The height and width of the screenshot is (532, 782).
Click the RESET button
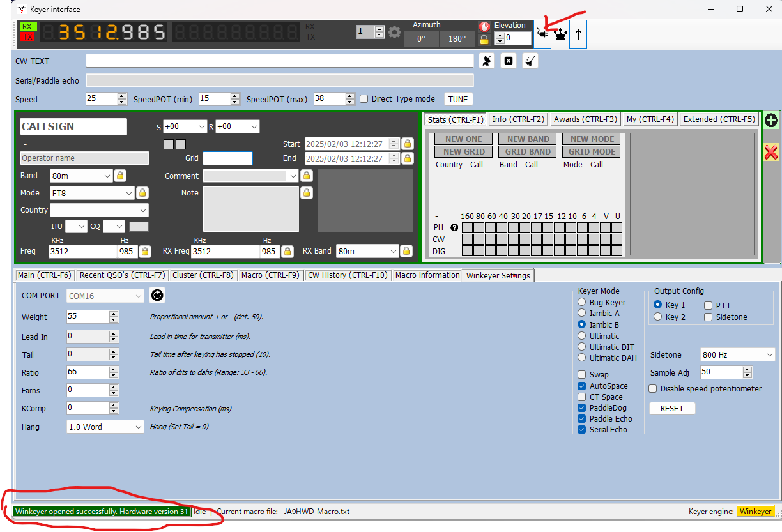tap(671, 408)
